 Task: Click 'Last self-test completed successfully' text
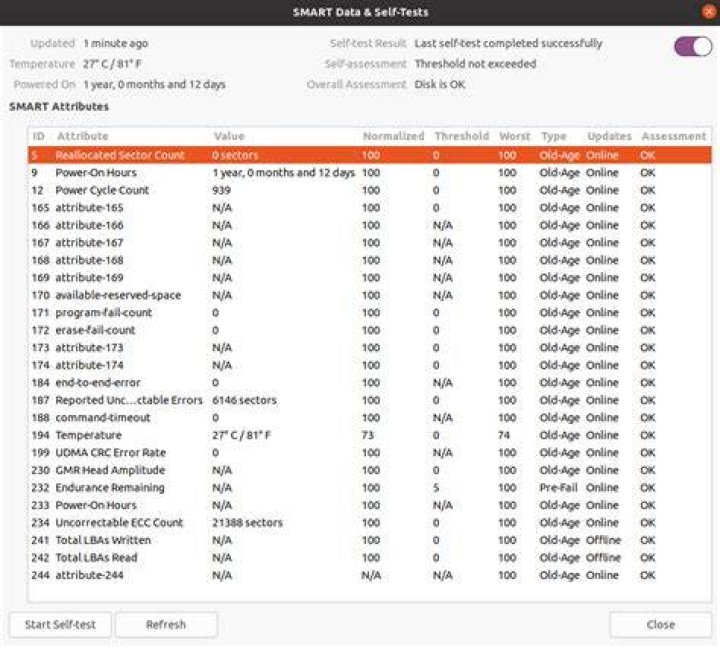click(x=508, y=43)
